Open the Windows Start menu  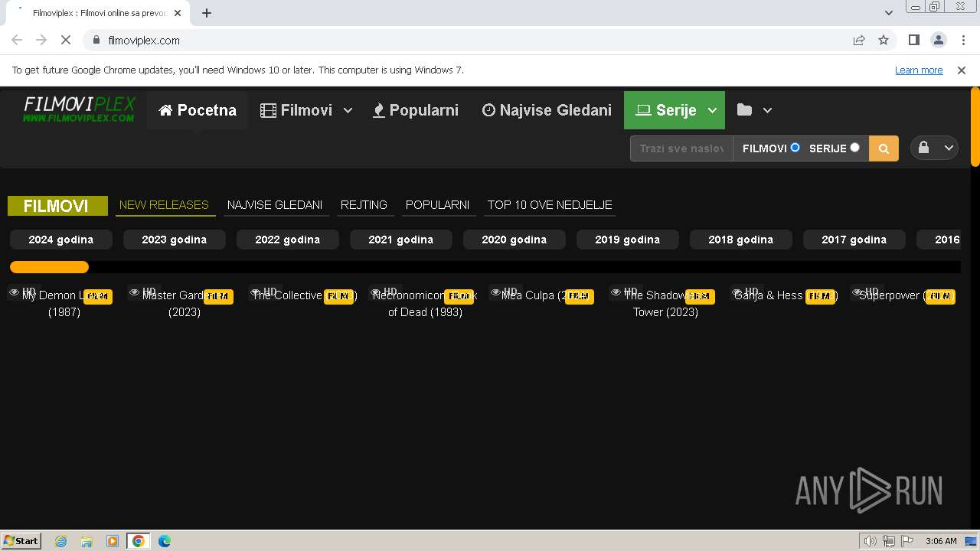pyautogui.click(x=21, y=540)
